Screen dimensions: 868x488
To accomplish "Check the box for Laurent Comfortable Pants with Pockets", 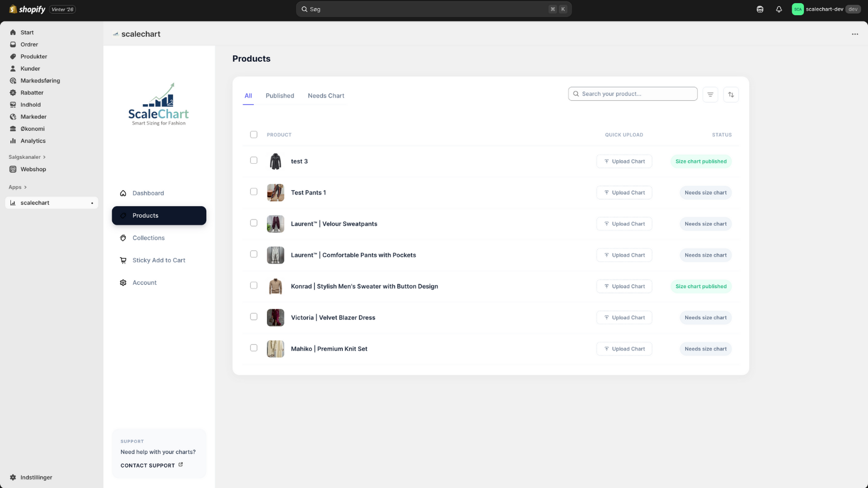I will [x=254, y=254].
